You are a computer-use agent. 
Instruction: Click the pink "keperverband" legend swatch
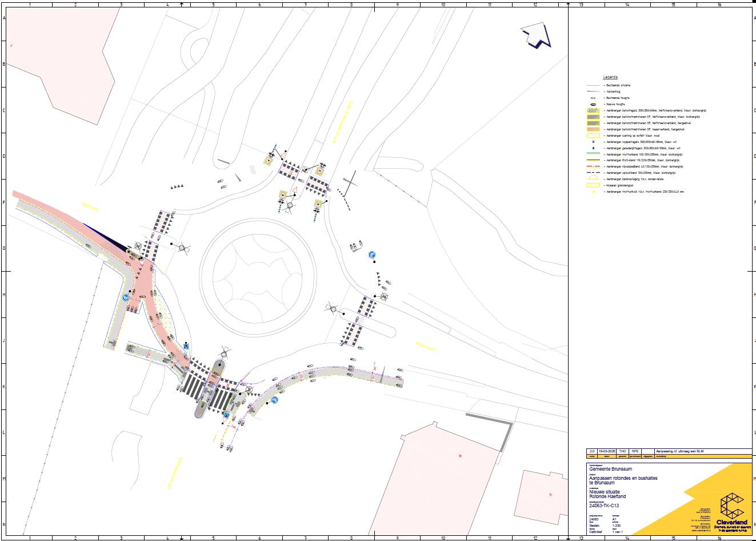coord(594,129)
